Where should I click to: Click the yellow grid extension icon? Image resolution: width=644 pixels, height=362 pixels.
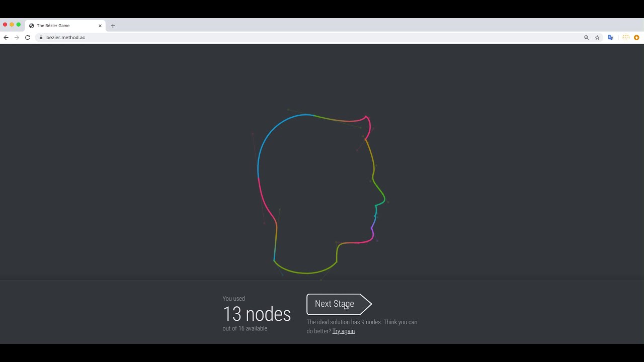point(626,38)
